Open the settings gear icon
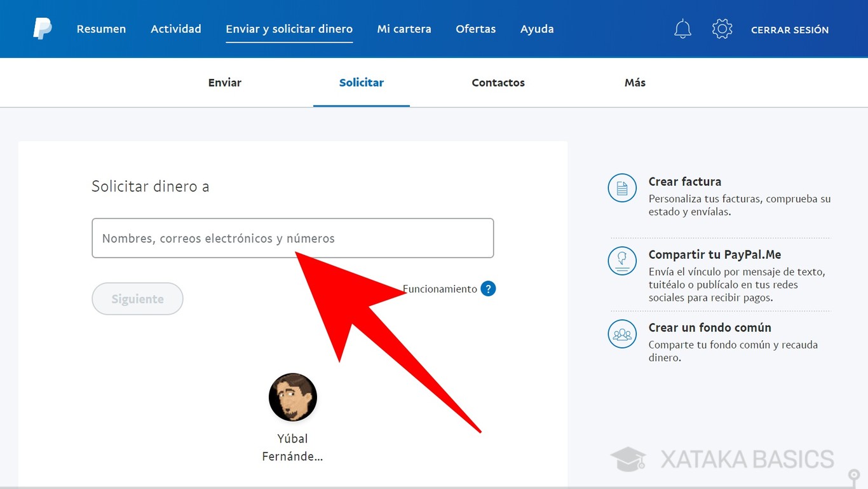 click(722, 29)
